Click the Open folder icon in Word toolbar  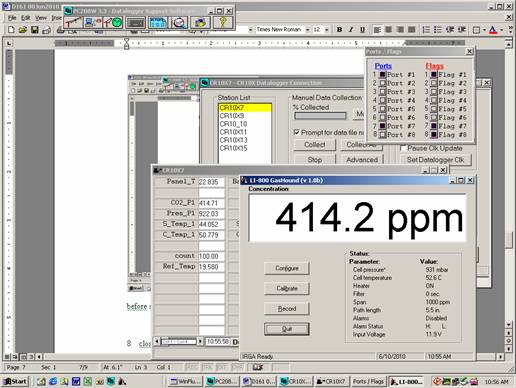tap(23, 30)
